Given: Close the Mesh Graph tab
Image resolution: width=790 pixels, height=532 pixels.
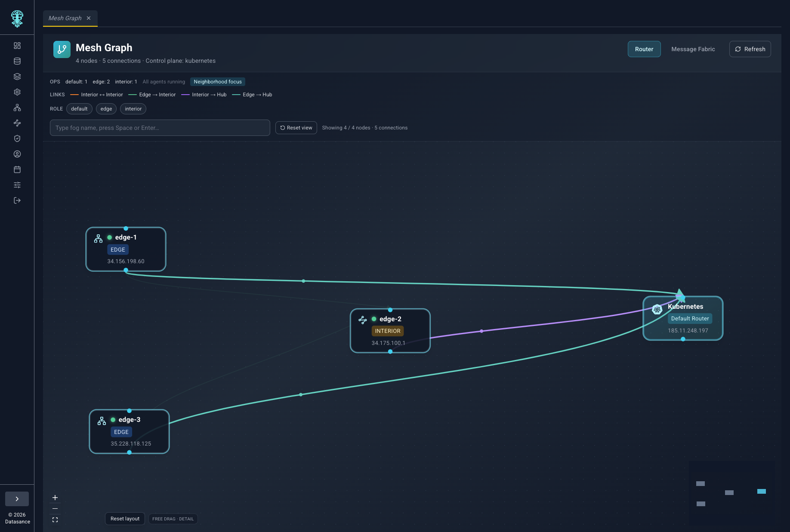Looking at the screenshot, I should click(89, 18).
